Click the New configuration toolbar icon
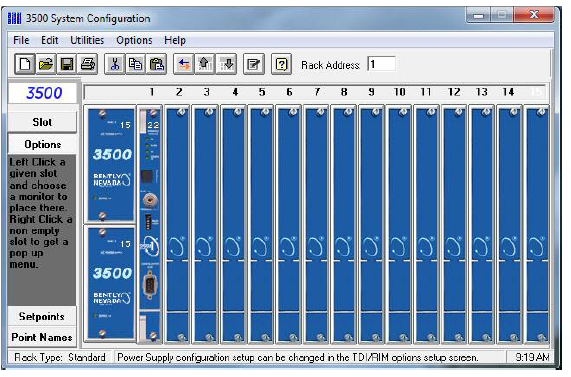Screen dimensions: 571x377 tap(25, 64)
